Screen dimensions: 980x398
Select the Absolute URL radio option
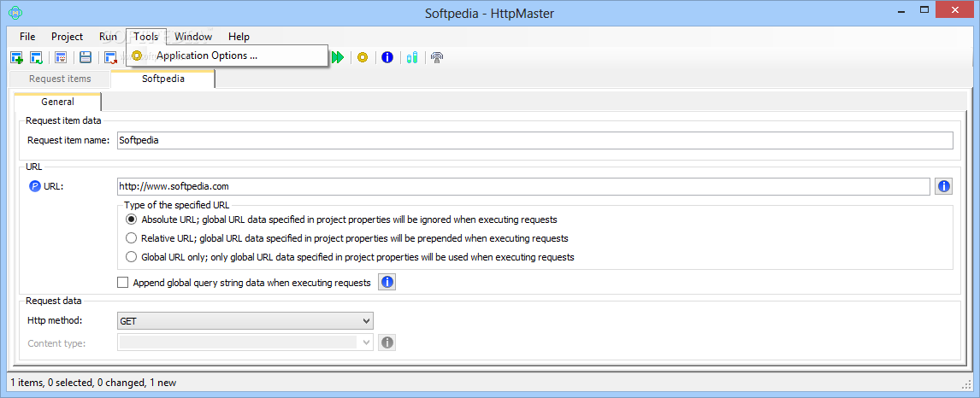(x=131, y=219)
